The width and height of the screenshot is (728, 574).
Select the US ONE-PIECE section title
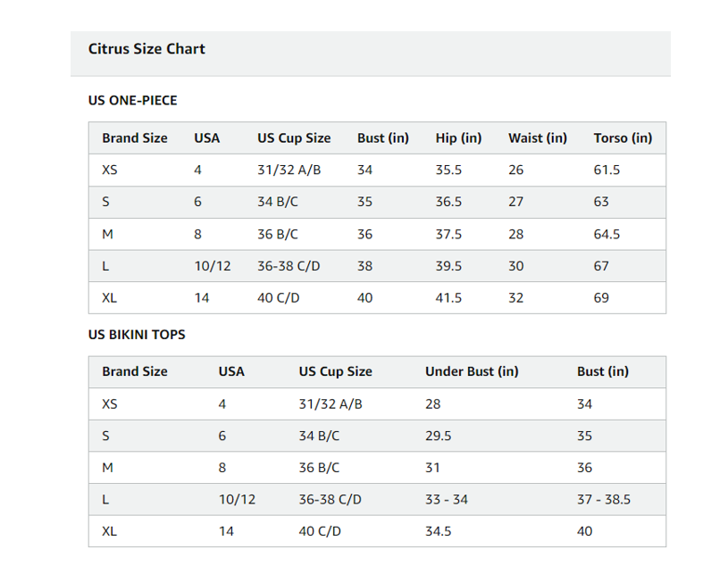(133, 100)
